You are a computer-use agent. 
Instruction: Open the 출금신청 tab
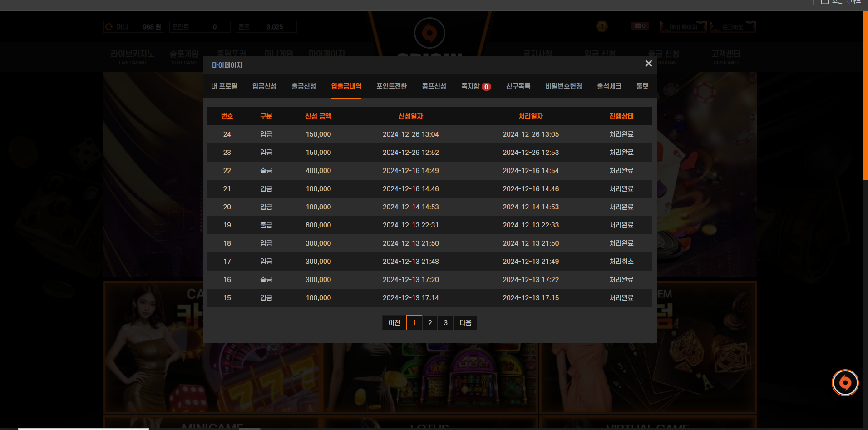(304, 86)
